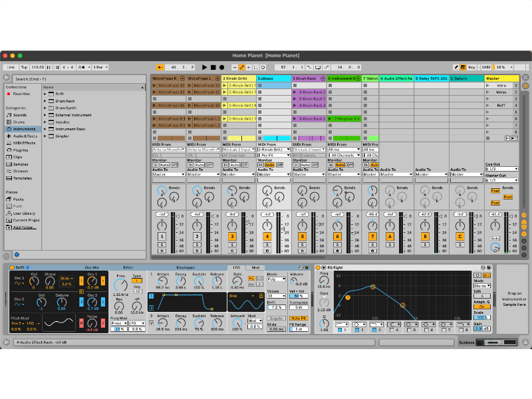Image resolution: width=532 pixels, height=399 pixels.
Task: Expand the Drift folder in browser
Action: [x=45, y=94]
